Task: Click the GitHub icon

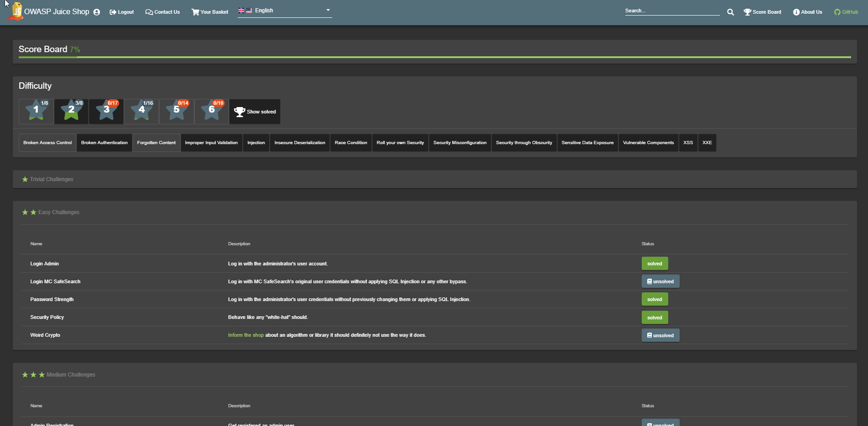Action: (x=836, y=12)
